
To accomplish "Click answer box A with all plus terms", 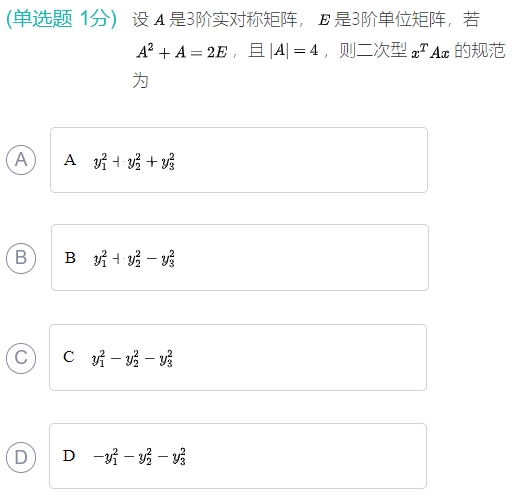I will [x=239, y=160].
